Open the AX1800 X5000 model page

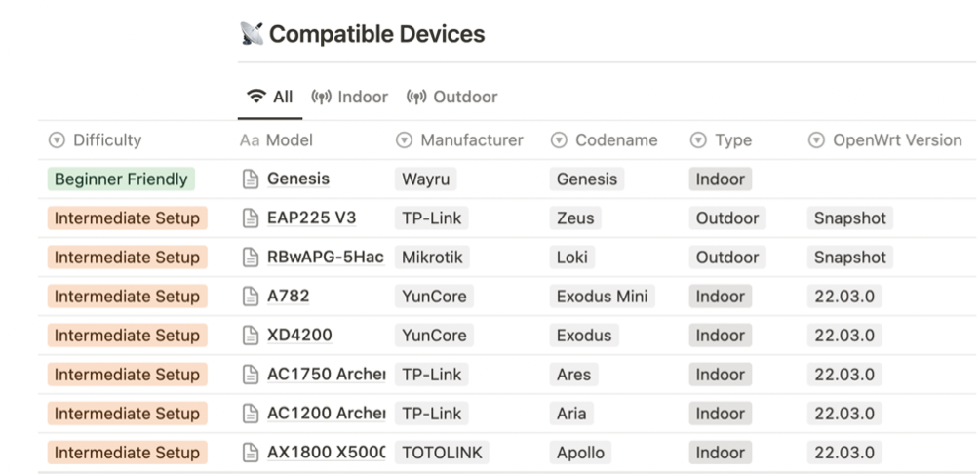327,453
